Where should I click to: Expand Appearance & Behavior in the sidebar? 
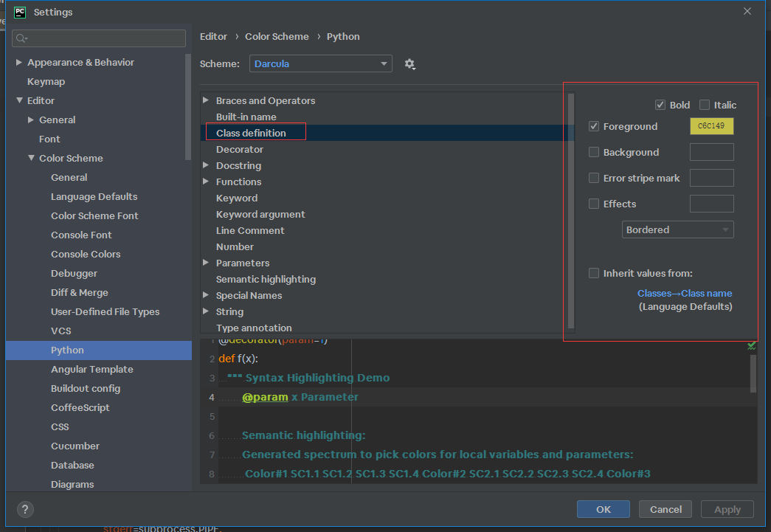pos(18,63)
